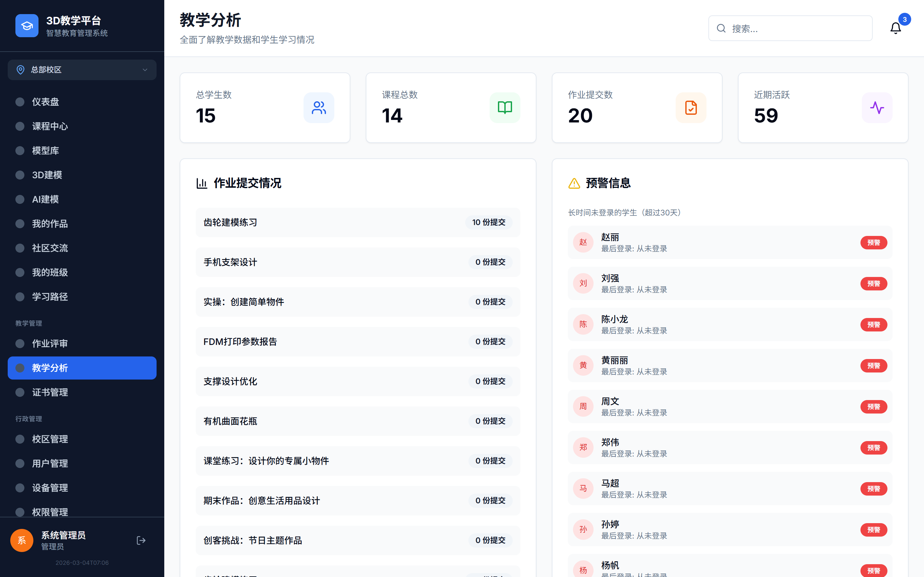
Task: Click the 系统管理员 avatar circle
Action: 22,540
